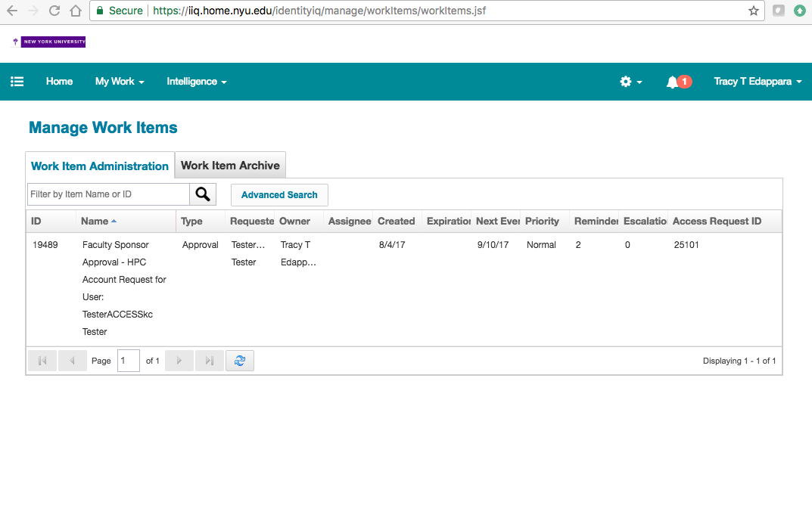Click the Filter by Item Name field
812x527 pixels.
tap(108, 194)
